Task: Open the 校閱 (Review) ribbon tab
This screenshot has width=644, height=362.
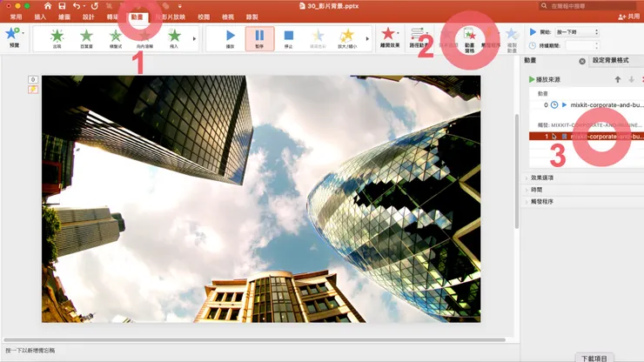Action: pos(204,17)
